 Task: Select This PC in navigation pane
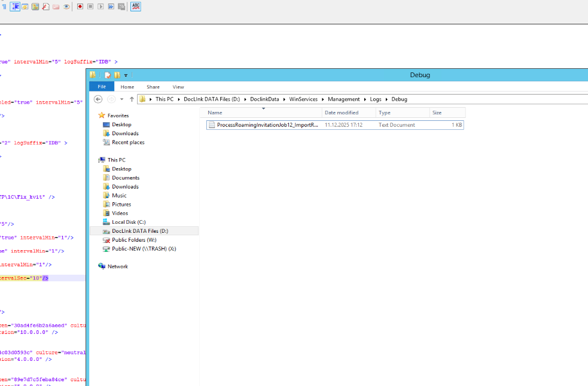click(x=116, y=160)
